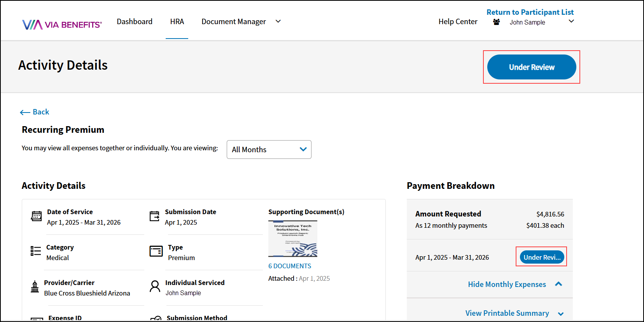Viewport: 644px width, 322px height.
Task: Click the Medical category value
Action: click(58, 258)
